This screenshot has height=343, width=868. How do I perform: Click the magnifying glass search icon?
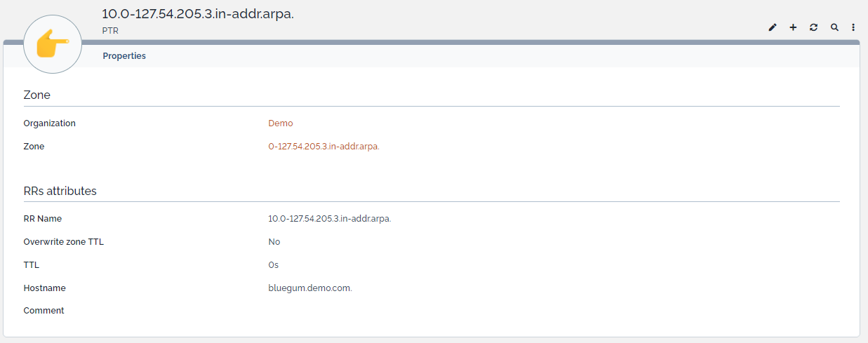click(834, 27)
